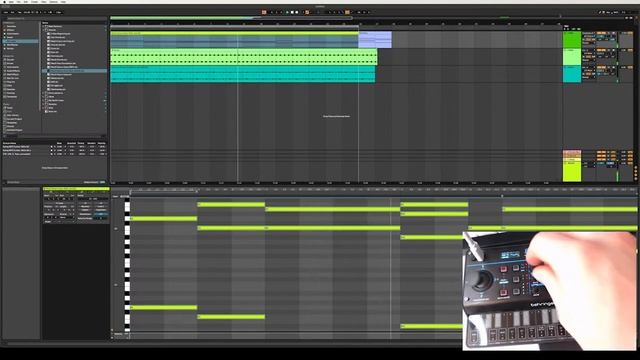Viewport: 640px width, 360px height.
Task: Open the File menu
Action: coord(18,2)
